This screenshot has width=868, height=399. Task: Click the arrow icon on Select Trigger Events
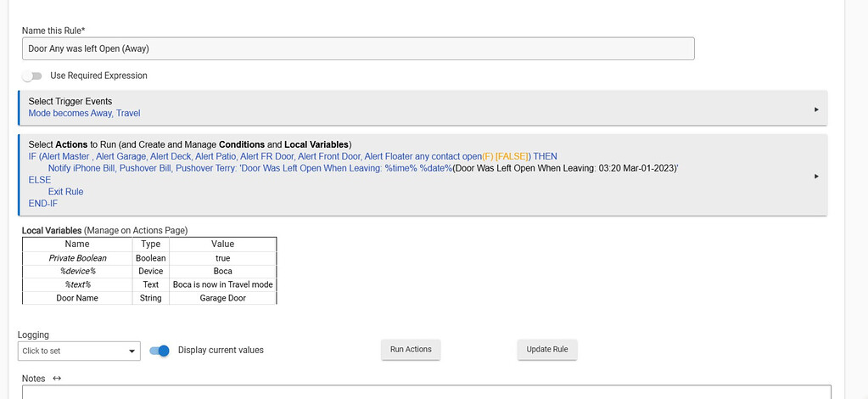tap(816, 109)
